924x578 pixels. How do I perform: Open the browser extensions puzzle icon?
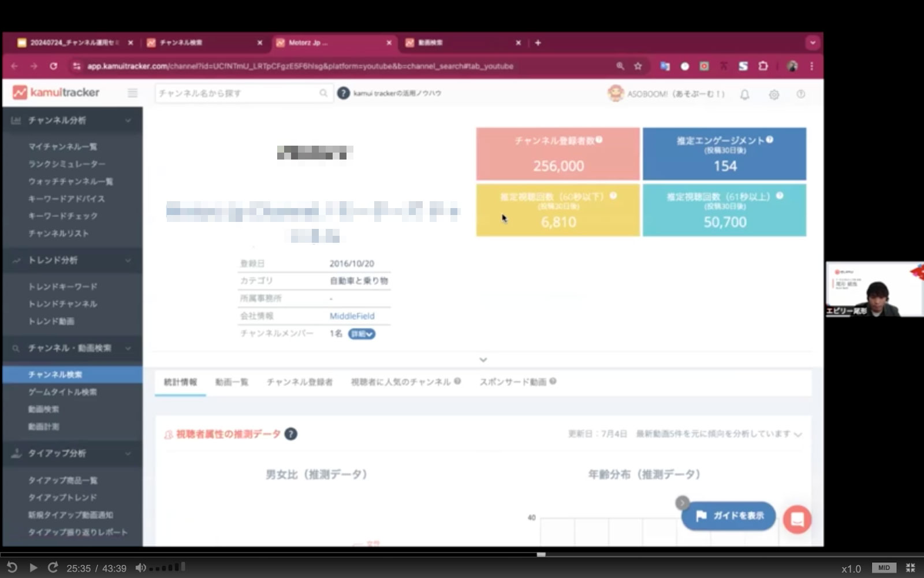763,66
